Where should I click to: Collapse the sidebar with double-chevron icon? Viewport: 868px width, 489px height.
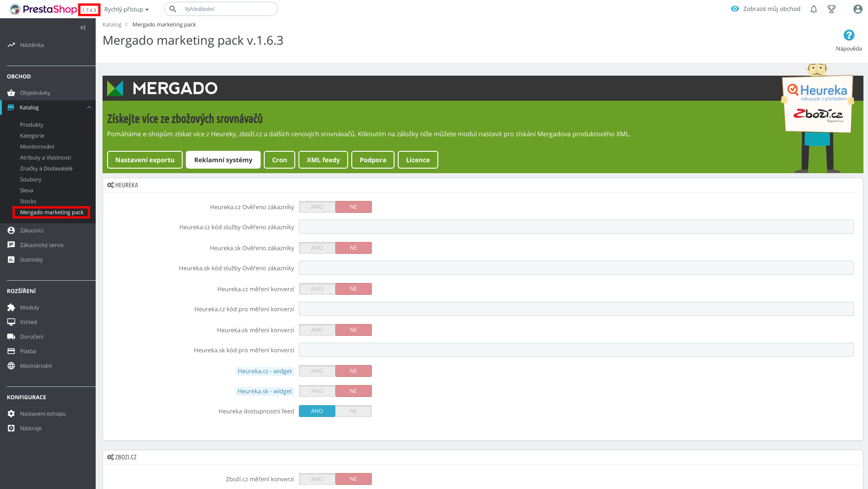click(x=83, y=28)
